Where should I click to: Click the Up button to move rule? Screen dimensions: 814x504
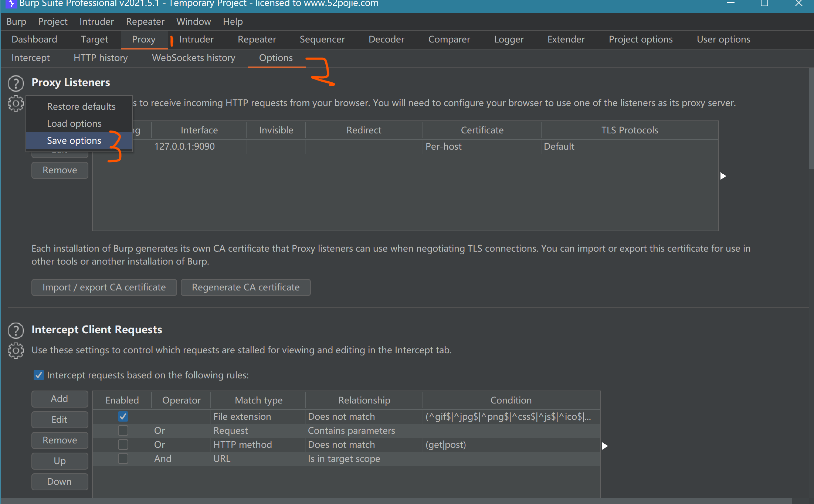click(60, 461)
